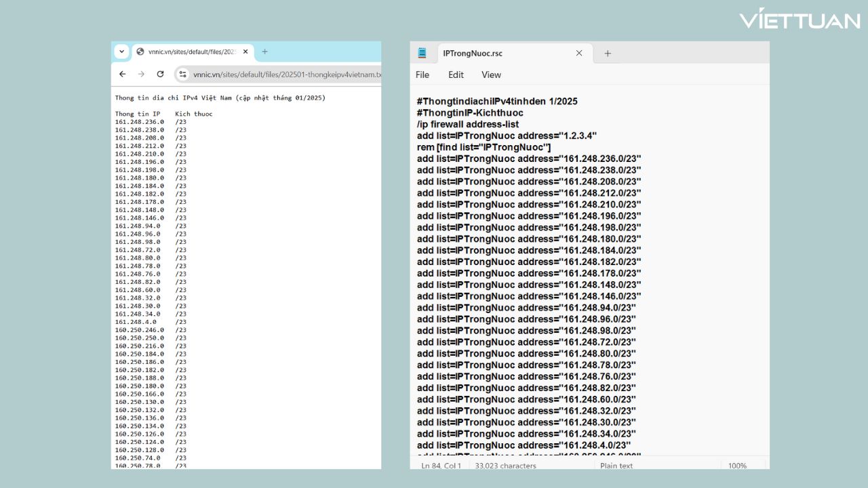Open the File menu in Notepad
Viewport: 868px width, 488px height.
pos(422,75)
